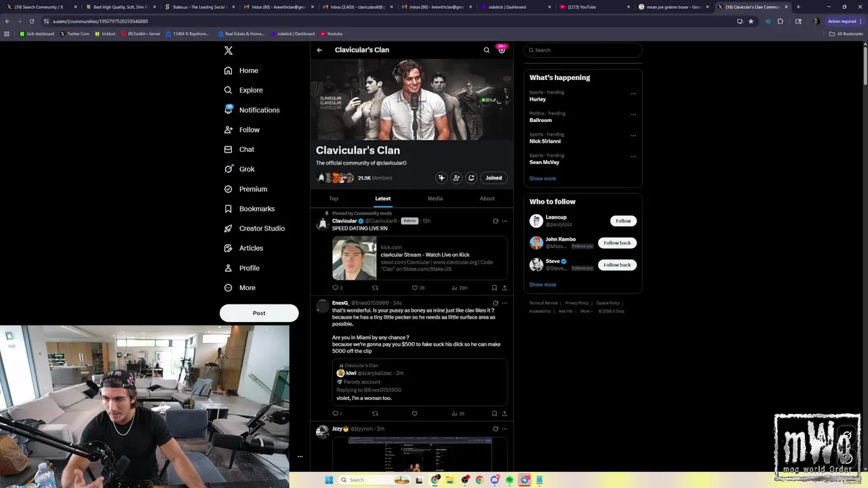Open options for Sean McVay trend
This screenshot has height=488, width=868.
click(x=633, y=157)
